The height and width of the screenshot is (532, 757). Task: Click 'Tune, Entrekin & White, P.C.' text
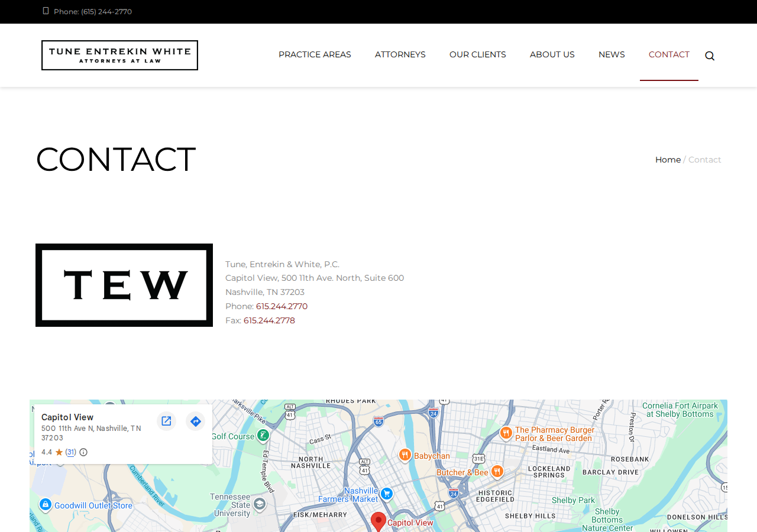pyautogui.click(x=283, y=264)
